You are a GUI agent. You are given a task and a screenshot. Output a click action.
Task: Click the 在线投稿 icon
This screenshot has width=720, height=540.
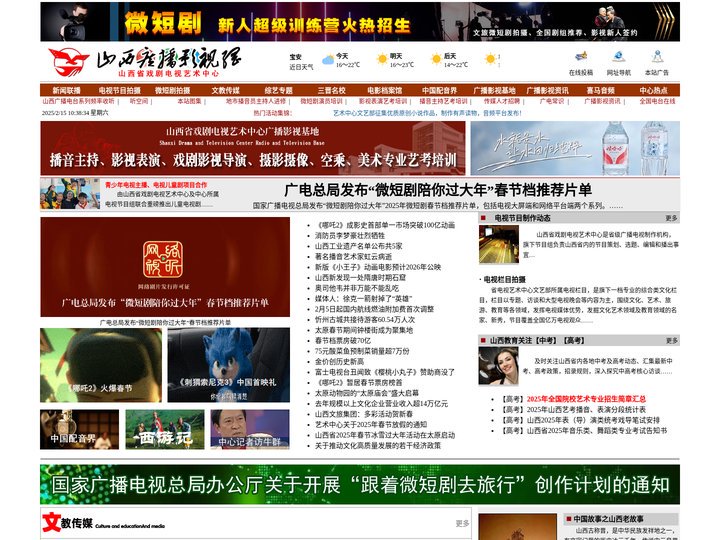[581, 57]
